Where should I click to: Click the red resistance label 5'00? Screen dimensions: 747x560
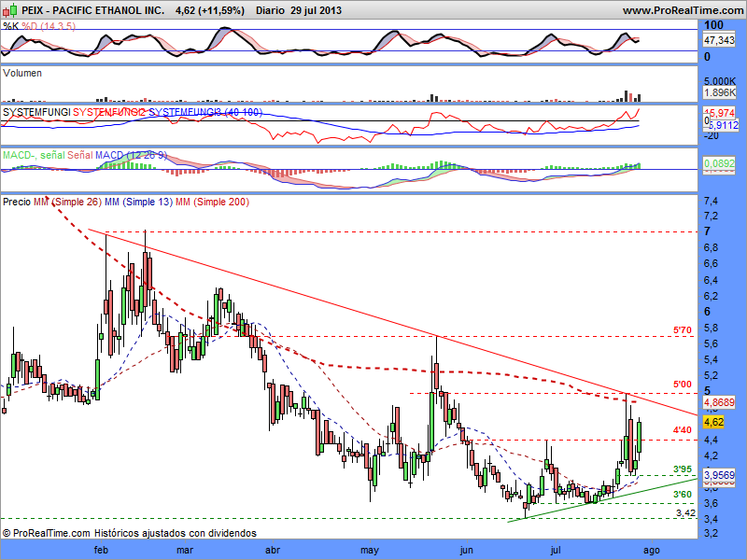[683, 385]
